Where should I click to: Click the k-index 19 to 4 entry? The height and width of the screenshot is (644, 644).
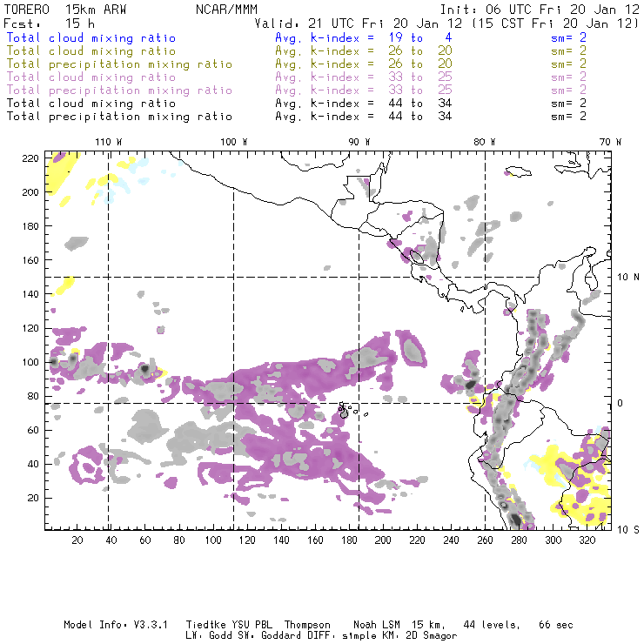[x=349, y=38]
